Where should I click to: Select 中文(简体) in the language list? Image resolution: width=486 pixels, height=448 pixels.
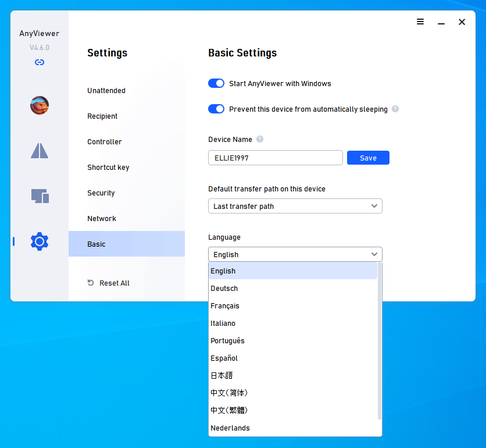[x=293, y=393]
